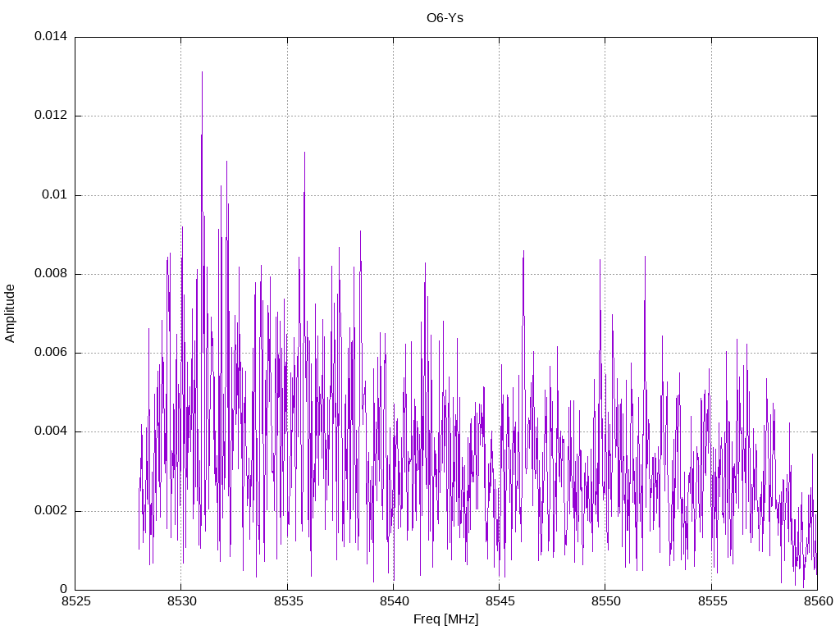Click the 8560 x-axis tick label
This screenshot has width=840, height=630.
click(818, 601)
